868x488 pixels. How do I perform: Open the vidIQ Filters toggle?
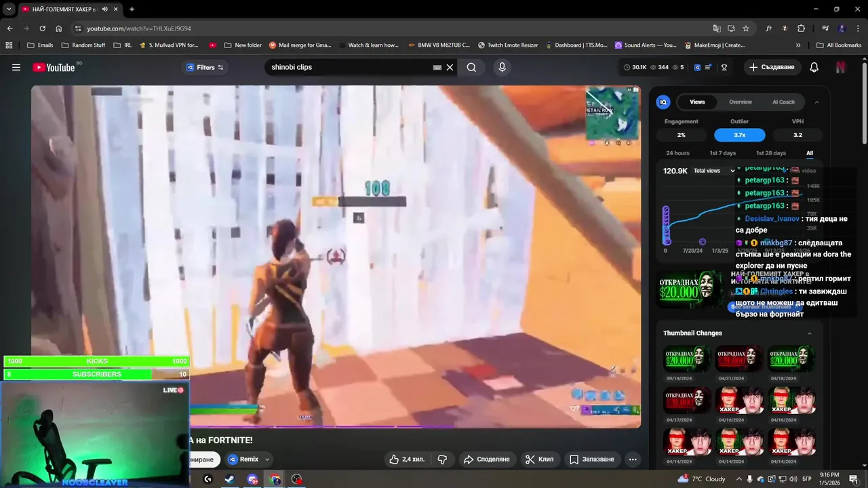[205, 67]
